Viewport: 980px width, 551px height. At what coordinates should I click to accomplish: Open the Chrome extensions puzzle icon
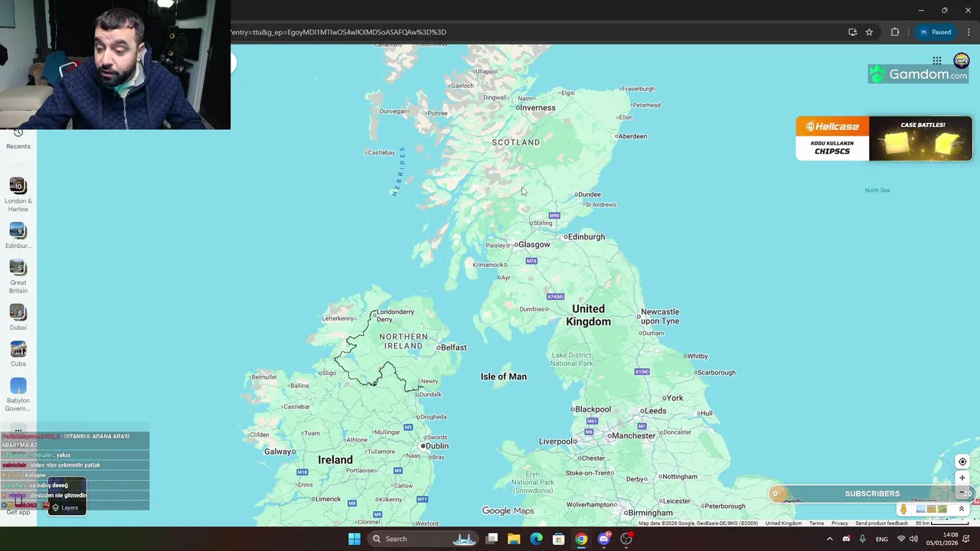coord(894,32)
